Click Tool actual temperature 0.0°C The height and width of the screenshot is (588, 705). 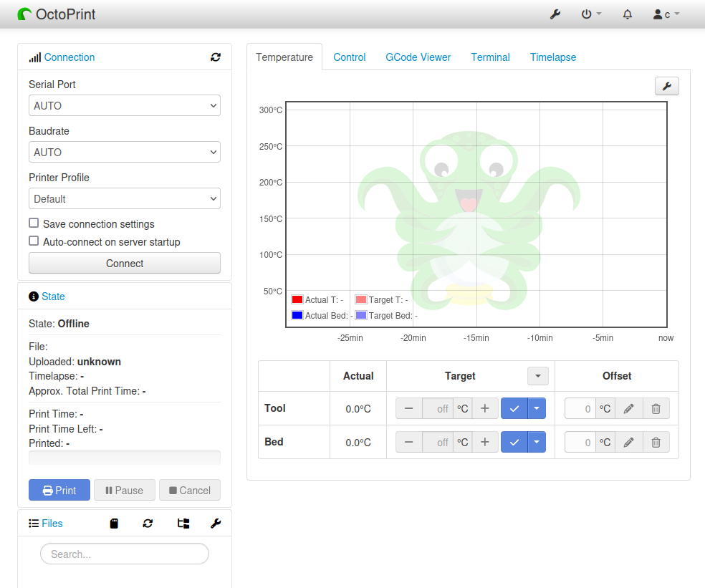pyautogui.click(x=358, y=409)
